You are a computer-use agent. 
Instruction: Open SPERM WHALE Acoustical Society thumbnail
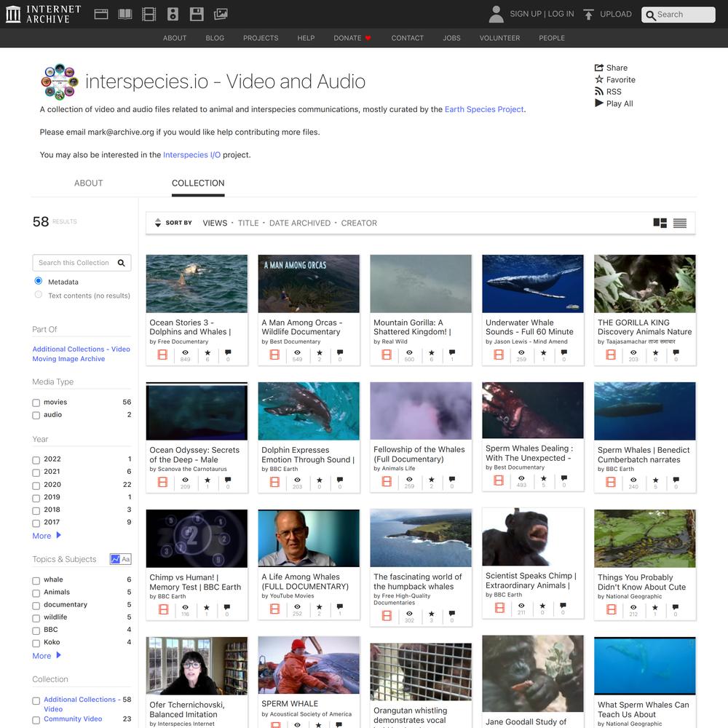[x=309, y=665]
